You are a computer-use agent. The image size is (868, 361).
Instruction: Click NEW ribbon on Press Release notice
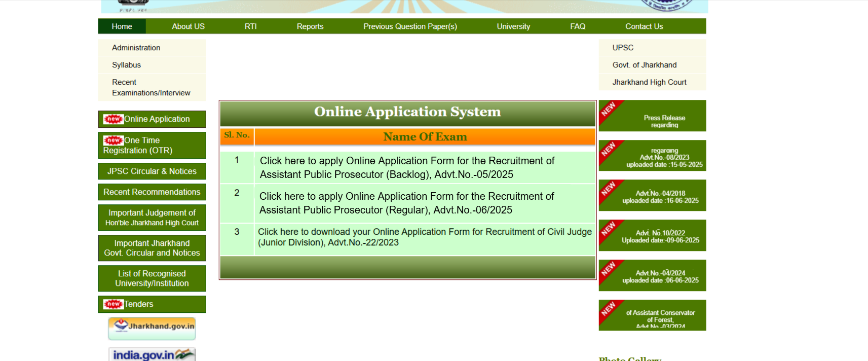(609, 110)
